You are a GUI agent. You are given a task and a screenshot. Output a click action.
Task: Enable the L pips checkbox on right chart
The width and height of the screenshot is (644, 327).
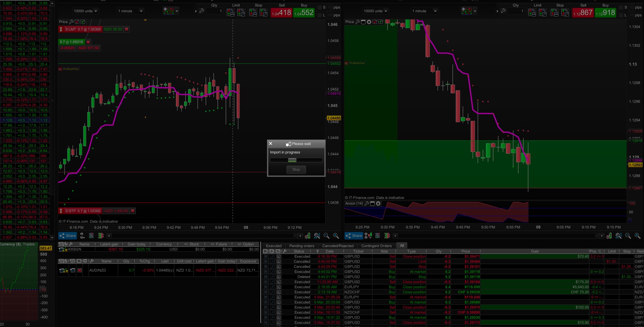tap(621, 15)
